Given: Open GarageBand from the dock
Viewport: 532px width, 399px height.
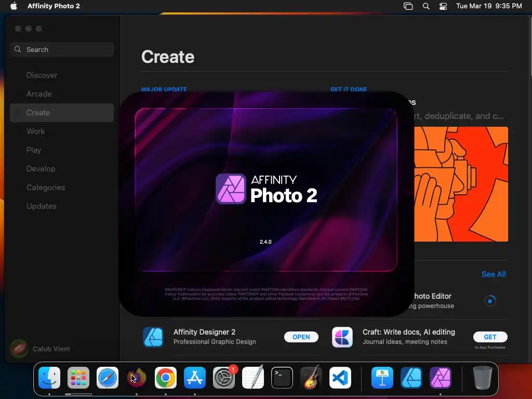Looking at the screenshot, I should (311, 378).
